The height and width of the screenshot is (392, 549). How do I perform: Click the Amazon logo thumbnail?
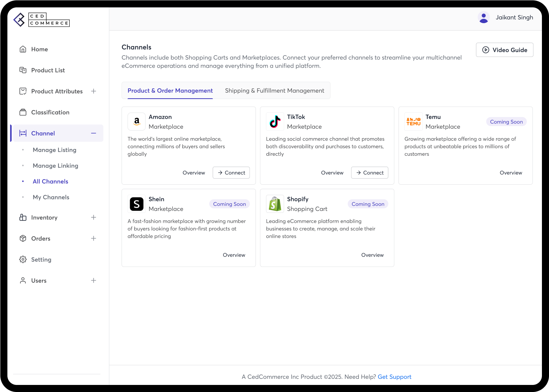tap(137, 121)
